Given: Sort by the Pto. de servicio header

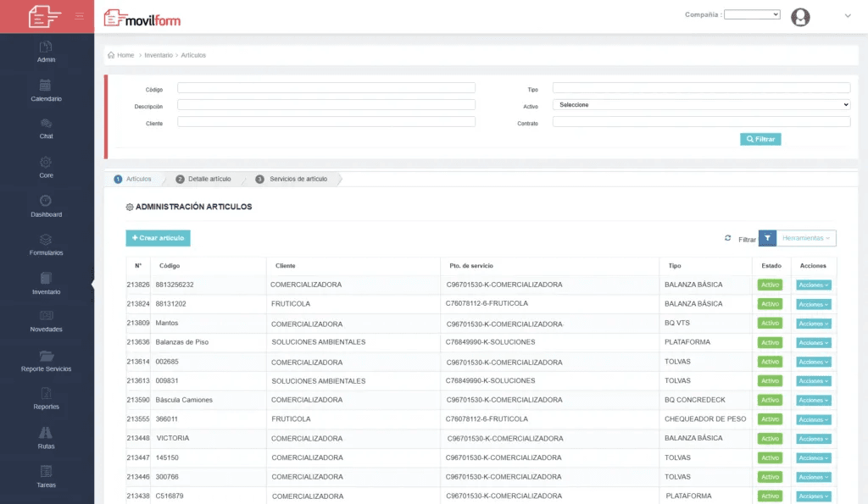Looking at the screenshot, I should pos(471,266).
